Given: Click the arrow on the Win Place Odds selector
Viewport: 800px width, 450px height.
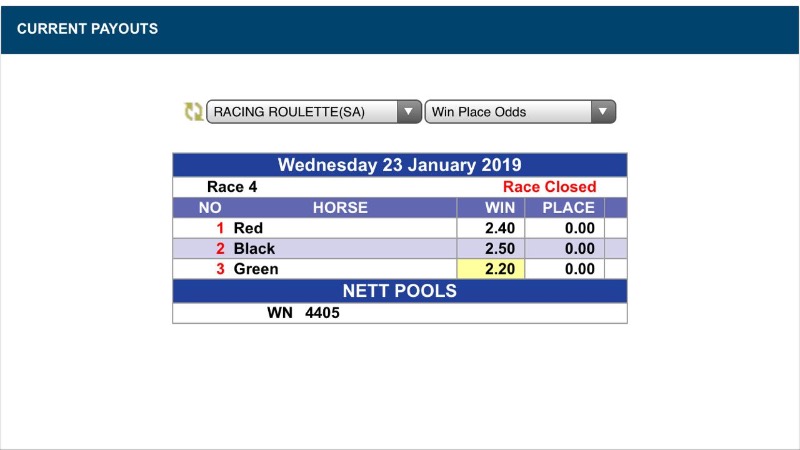Looking at the screenshot, I should point(602,112).
